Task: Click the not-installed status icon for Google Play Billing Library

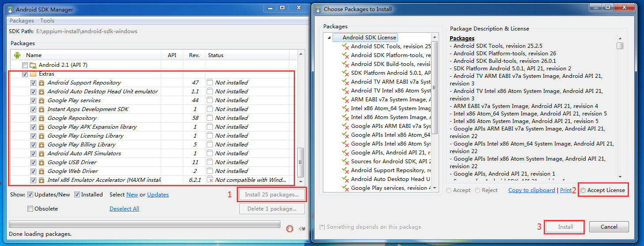Action: pyautogui.click(x=210, y=144)
